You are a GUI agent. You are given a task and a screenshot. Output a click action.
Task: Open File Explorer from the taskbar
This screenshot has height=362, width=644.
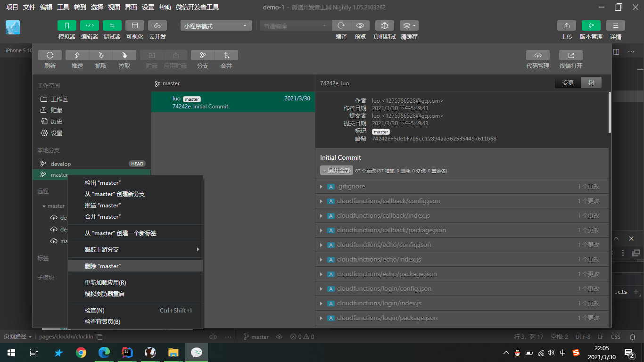(173, 352)
